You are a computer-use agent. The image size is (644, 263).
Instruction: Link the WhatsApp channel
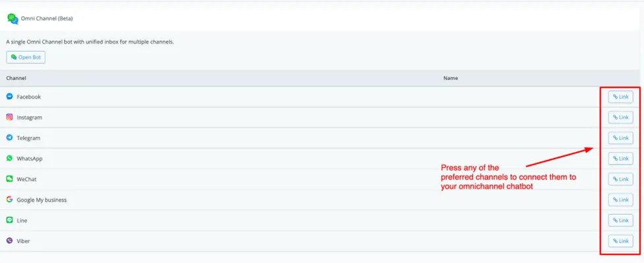tap(621, 159)
